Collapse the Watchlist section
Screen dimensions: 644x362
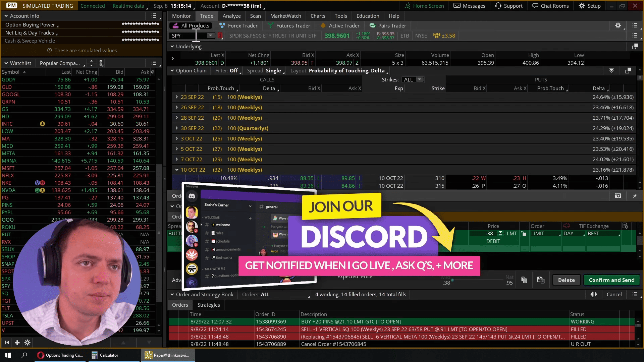point(6,63)
